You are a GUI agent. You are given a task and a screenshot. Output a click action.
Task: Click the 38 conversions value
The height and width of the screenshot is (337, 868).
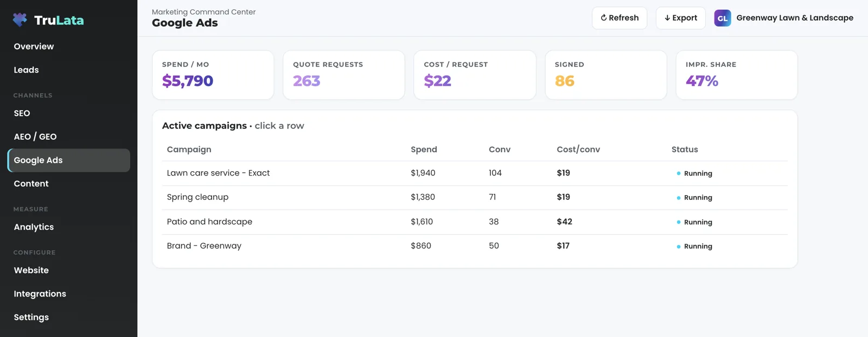pos(494,222)
